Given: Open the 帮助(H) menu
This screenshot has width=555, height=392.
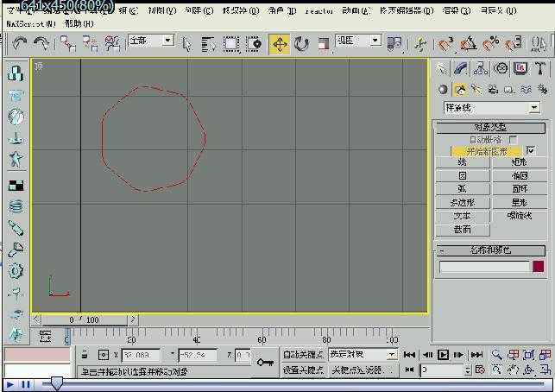Looking at the screenshot, I should click(x=79, y=23).
